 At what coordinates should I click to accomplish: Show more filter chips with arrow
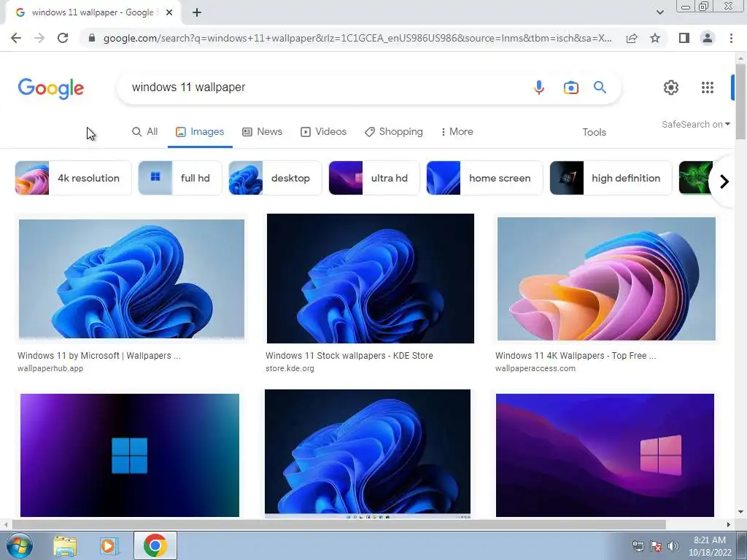(x=724, y=182)
